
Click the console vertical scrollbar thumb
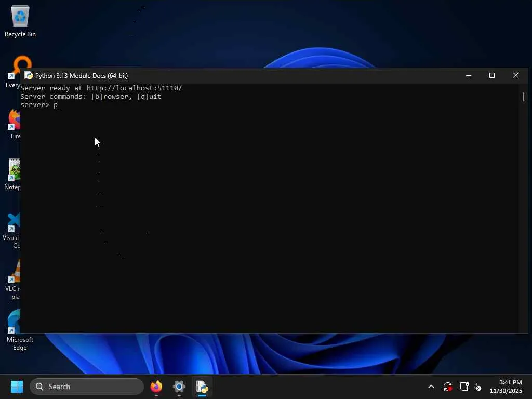click(524, 97)
